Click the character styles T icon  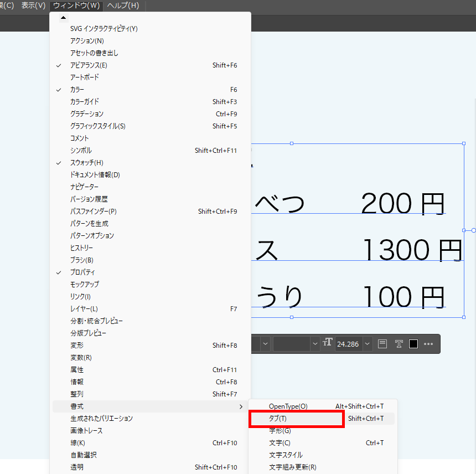click(x=399, y=343)
